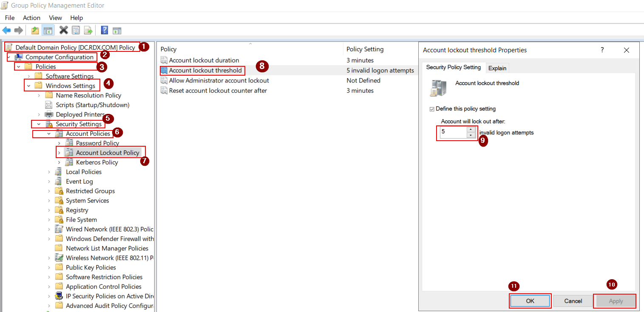Open the Action menu
Viewport: 644px width, 312px height.
31,18
